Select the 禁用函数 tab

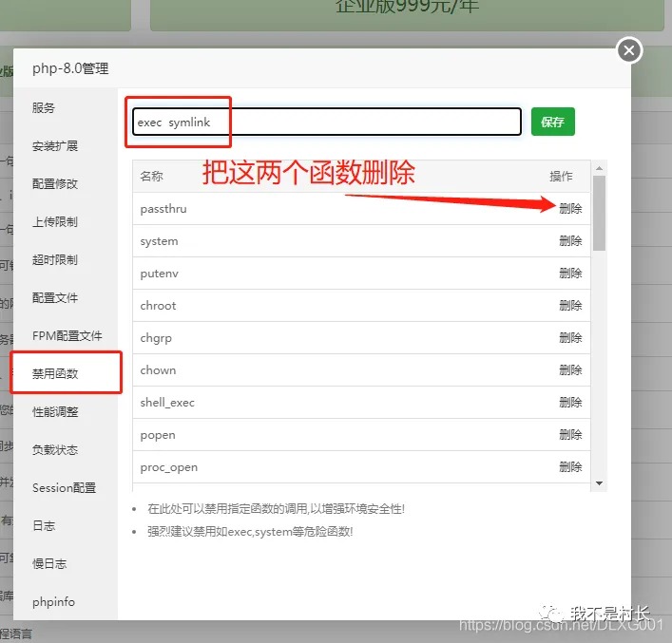(x=55, y=374)
